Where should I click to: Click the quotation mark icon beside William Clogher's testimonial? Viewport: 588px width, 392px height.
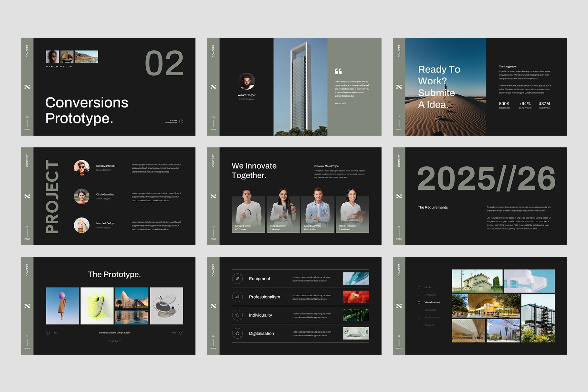(339, 71)
